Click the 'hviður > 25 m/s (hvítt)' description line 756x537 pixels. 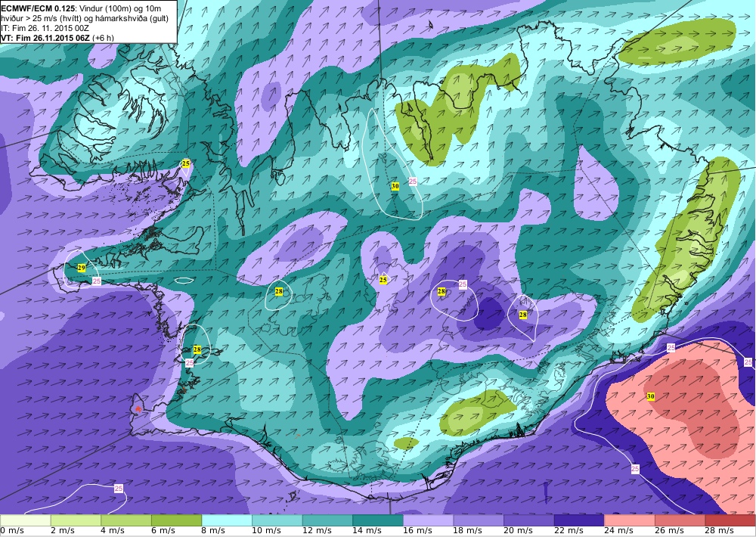click(41, 18)
